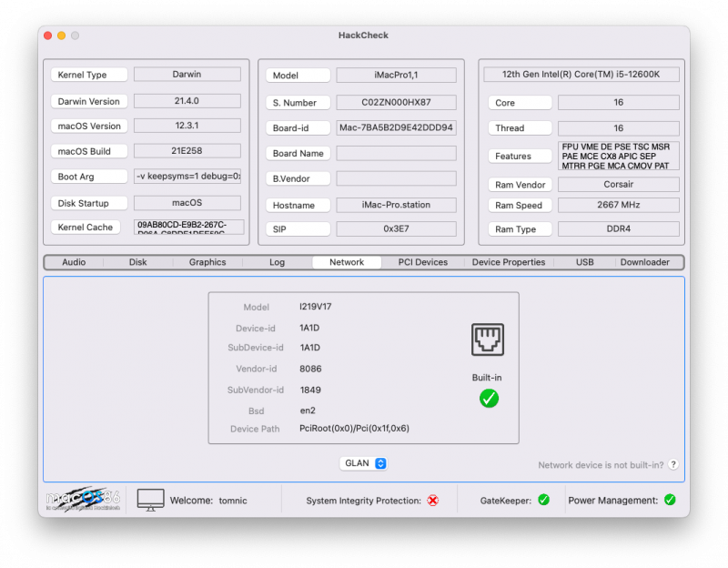Image resolution: width=728 pixels, height=568 pixels.
Task: Click the red System Integrity Protection status icon
Action: [433, 501]
